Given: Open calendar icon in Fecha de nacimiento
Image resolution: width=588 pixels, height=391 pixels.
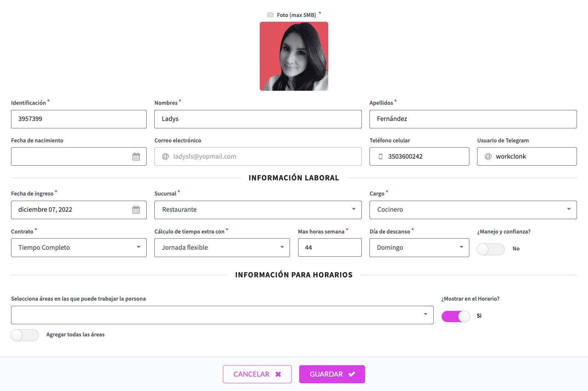Looking at the screenshot, I should pos(136,157).
